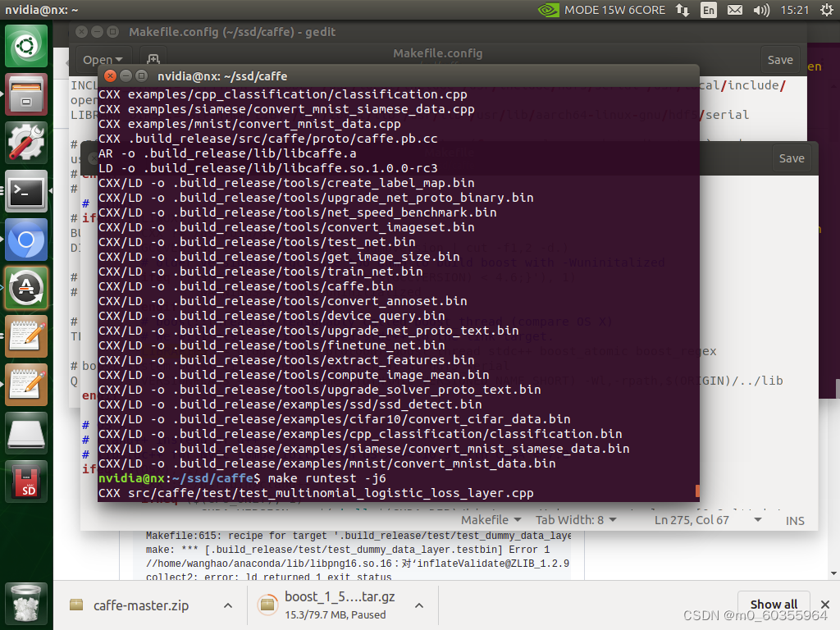Open the Trash in dock
This screenshot has height=630, width=840.
26,605
